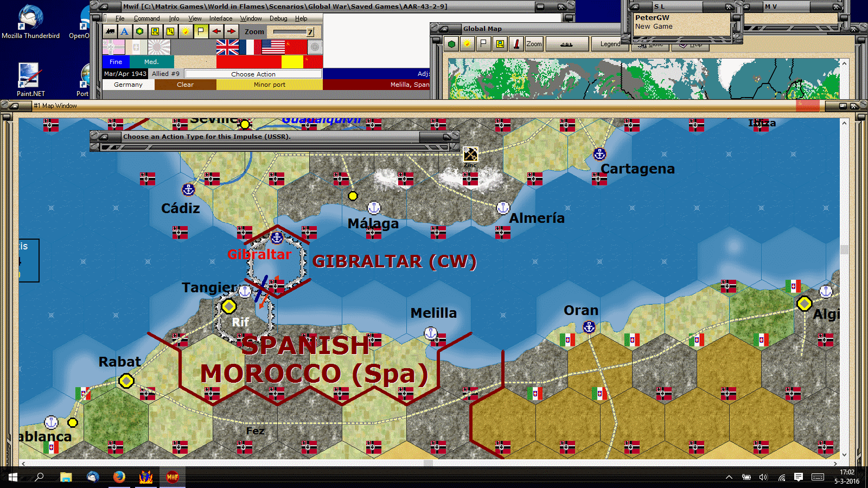Select the United States flag

point(273,47)
